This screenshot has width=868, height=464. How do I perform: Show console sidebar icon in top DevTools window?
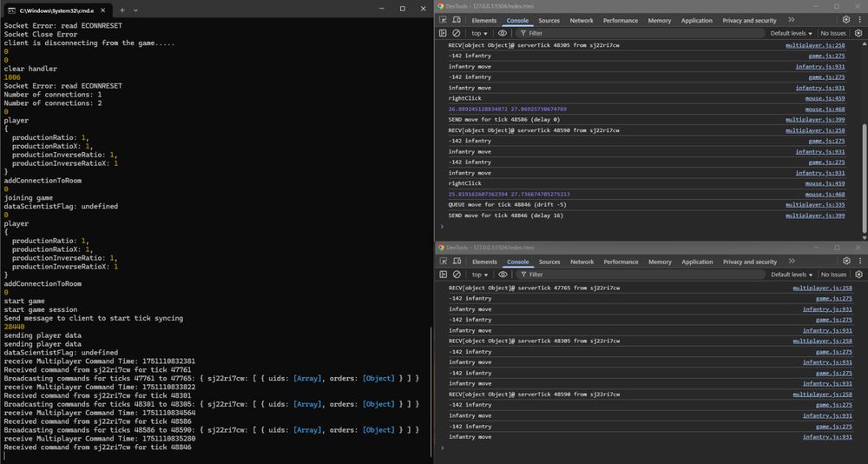443,33
